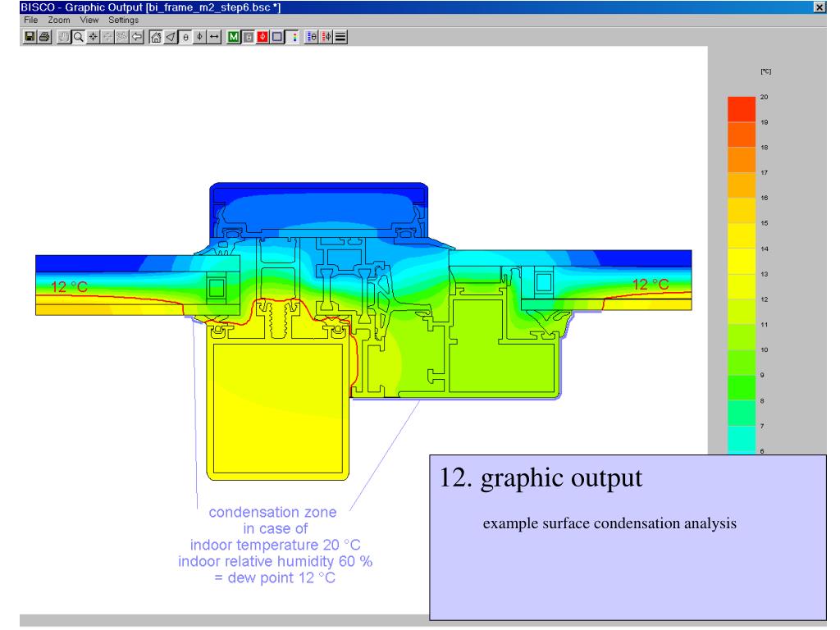Click the three horizontal lines toolbar button

click(340, 37)
